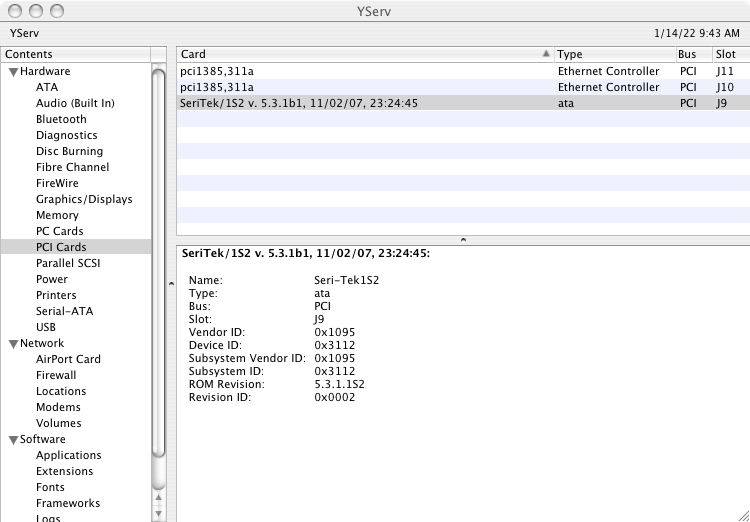Click the Software category label

(x=43, y=439)
